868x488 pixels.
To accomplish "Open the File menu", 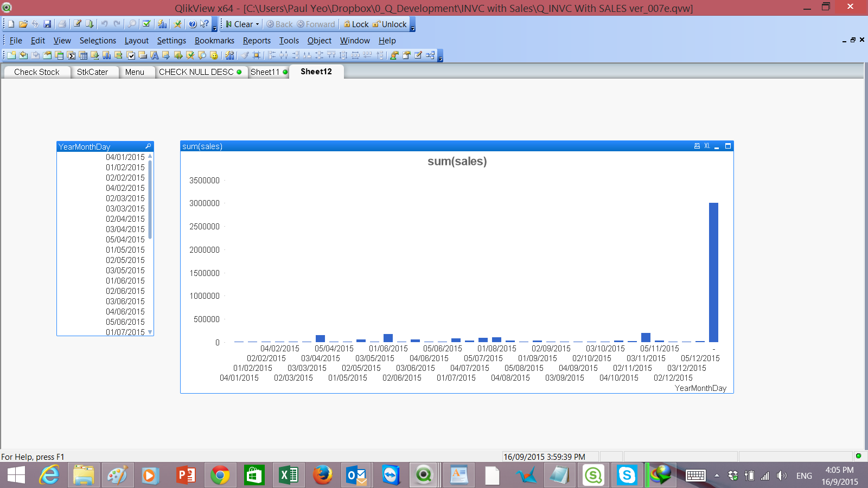I will point(16,41).
